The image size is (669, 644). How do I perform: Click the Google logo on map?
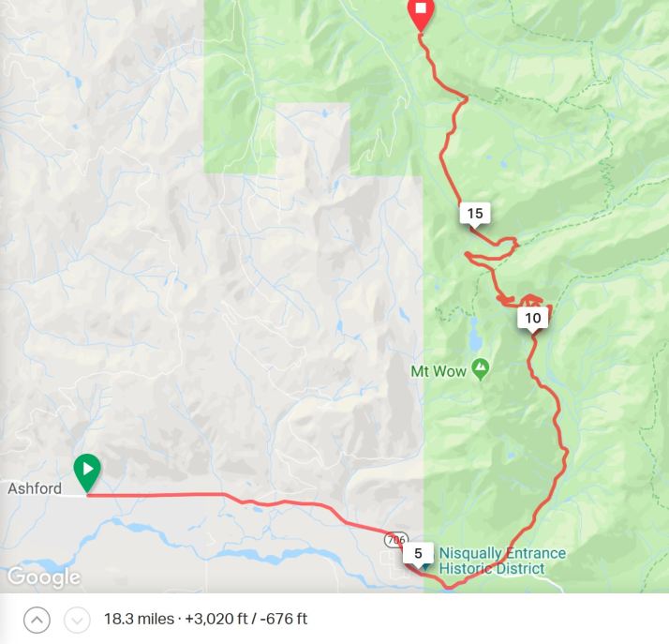pos(43,577)
